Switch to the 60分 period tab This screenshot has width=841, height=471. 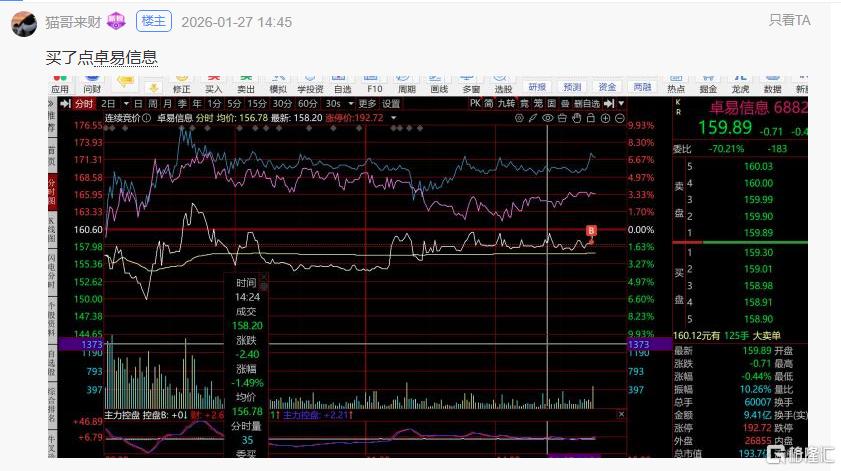pos(307,104)
